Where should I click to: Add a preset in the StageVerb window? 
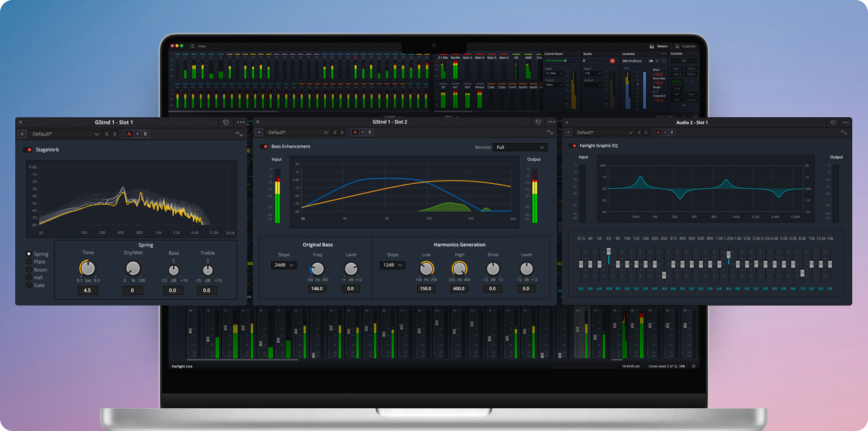tap(22, 134)
